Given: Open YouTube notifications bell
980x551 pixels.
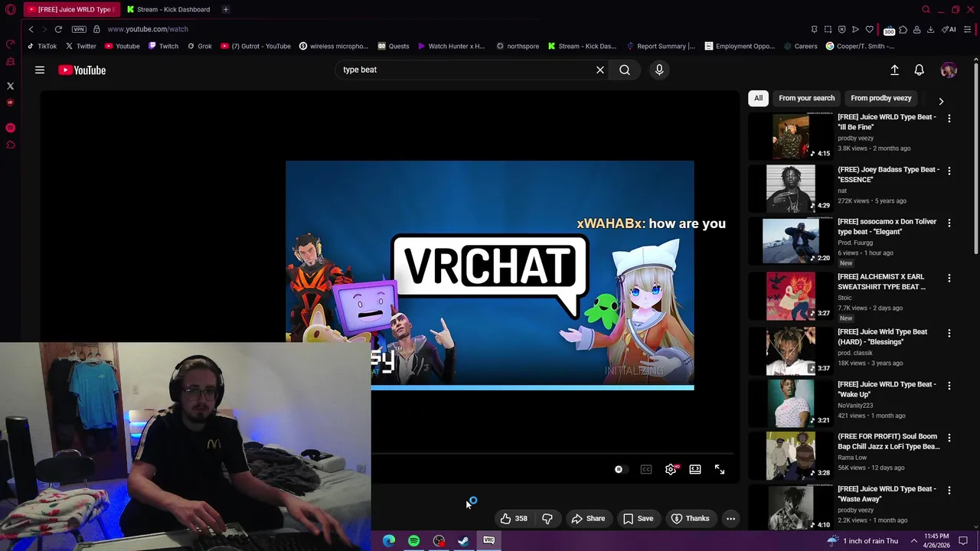Looking at the screenshot, I should pyautogui.click(x=919, y=70).
